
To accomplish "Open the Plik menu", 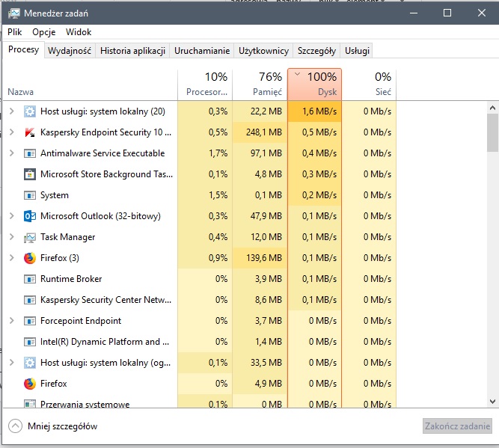I will pos(15,32).
